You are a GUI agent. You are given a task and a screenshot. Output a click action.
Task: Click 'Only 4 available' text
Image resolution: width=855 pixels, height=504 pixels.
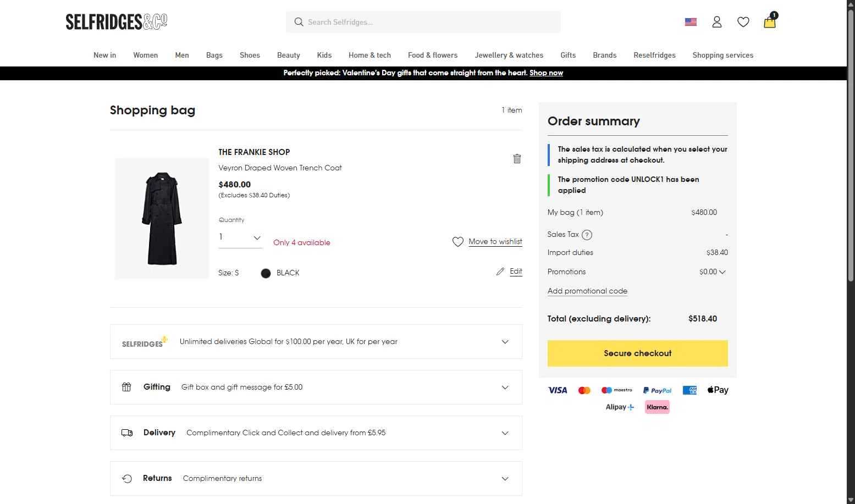(302, 243)
